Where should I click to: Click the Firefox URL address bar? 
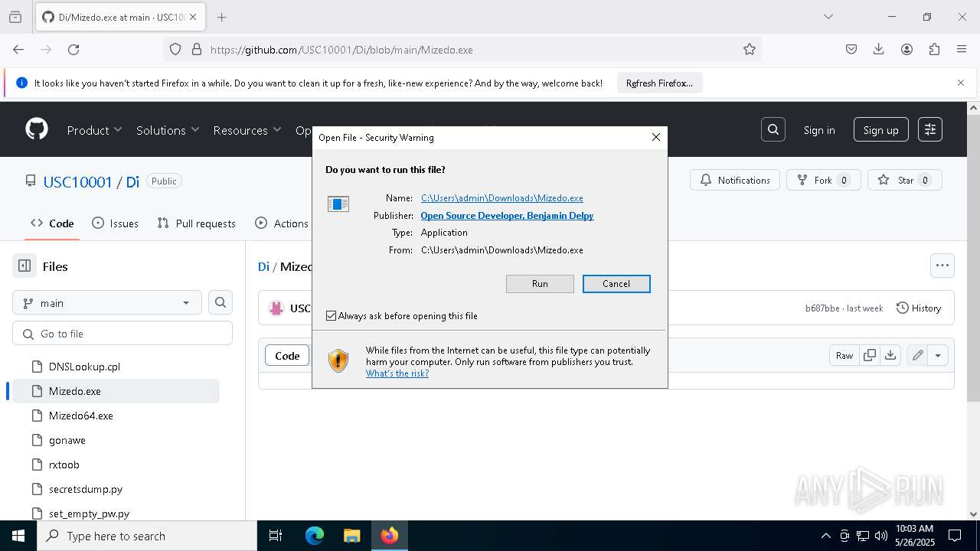point(462,50)
